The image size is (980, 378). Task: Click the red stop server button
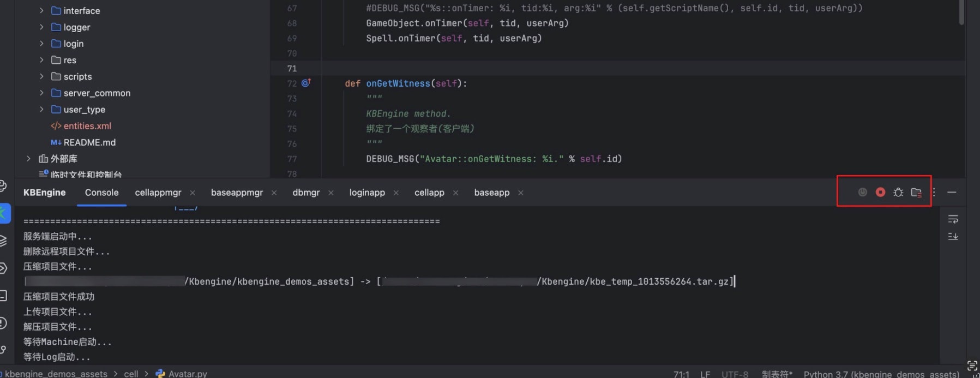[880, 192]
